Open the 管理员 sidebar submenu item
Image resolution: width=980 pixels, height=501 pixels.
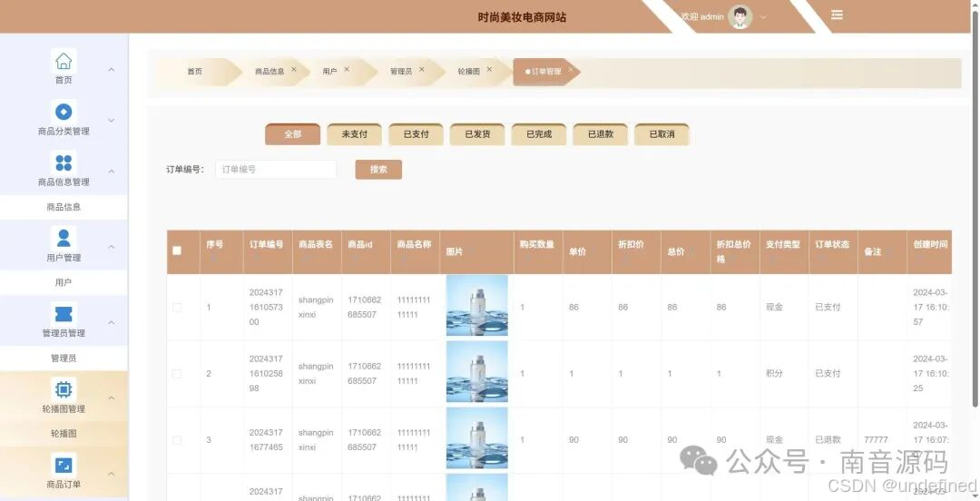[64, 359]
